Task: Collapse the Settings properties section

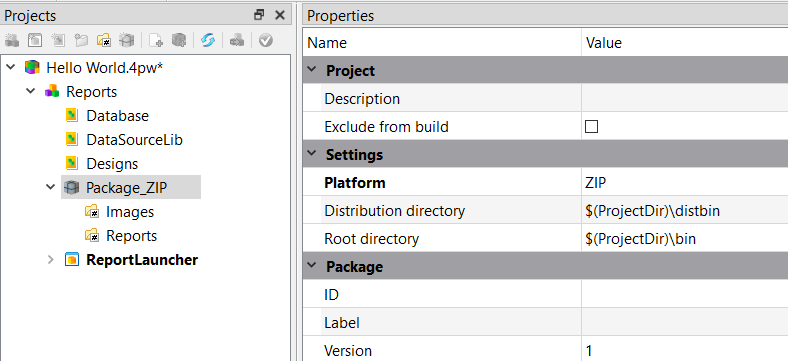Action: pyautogui.click(x=312, y=154)
